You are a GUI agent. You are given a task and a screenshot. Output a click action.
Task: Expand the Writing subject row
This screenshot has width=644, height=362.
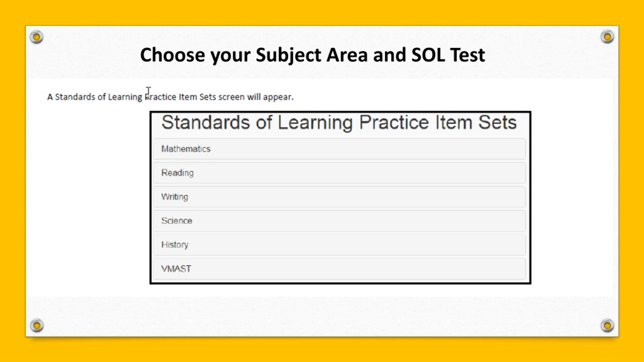coord(339,197)
